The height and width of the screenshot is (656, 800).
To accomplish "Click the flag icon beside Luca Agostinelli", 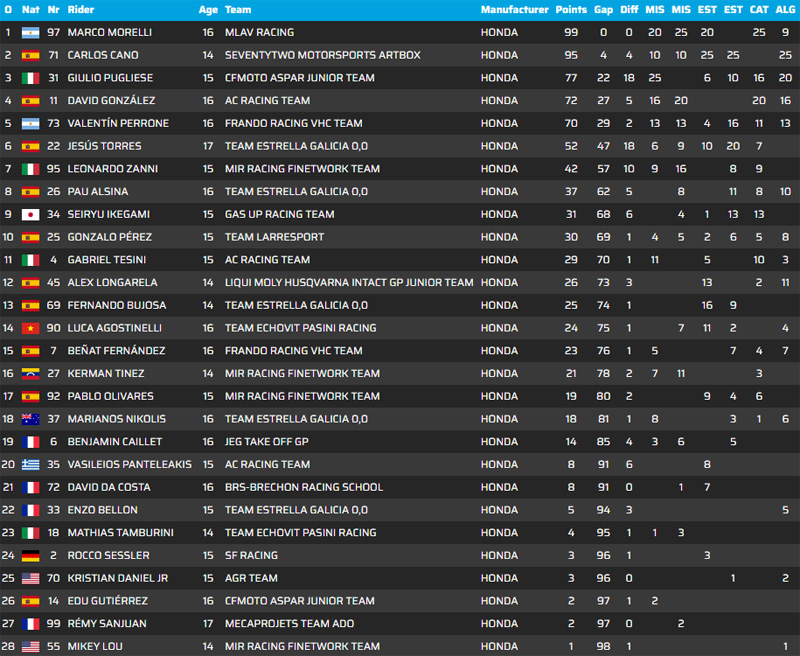I will [30, 329].
